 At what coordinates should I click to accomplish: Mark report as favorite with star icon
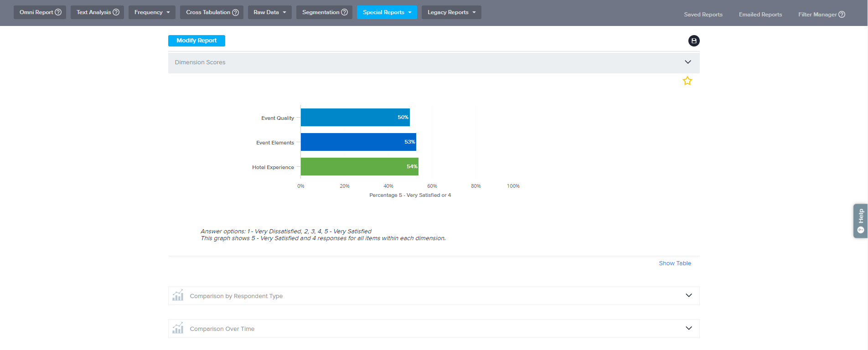687,81
